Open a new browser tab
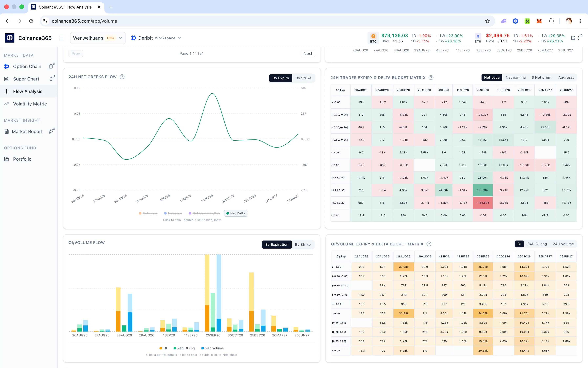 click(x=111, y=7)
